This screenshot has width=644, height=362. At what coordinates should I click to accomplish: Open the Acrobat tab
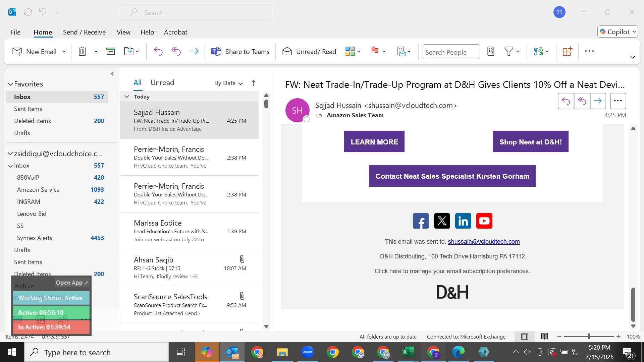(175, 32)
